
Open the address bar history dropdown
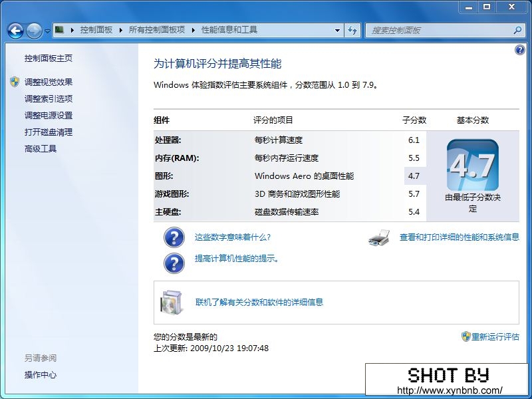coord(337,31)
